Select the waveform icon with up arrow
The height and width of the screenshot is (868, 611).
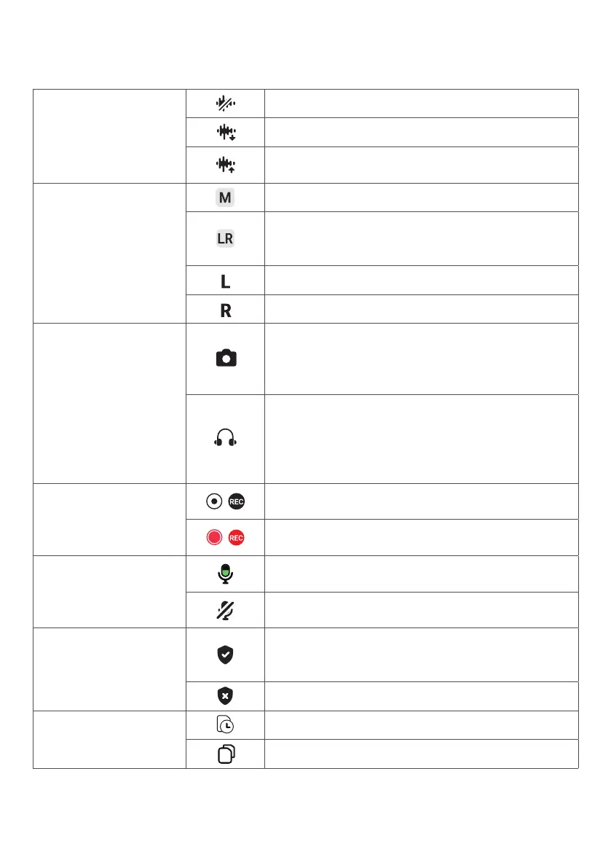tap(225, 165)
